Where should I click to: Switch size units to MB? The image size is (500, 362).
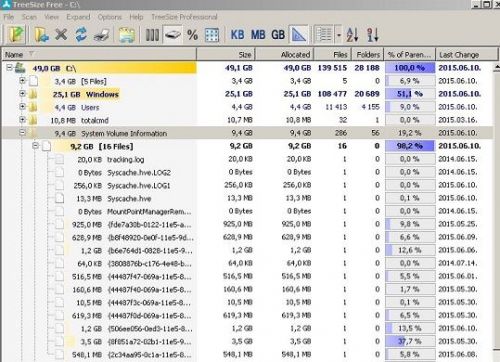click(x=258, y=35)
